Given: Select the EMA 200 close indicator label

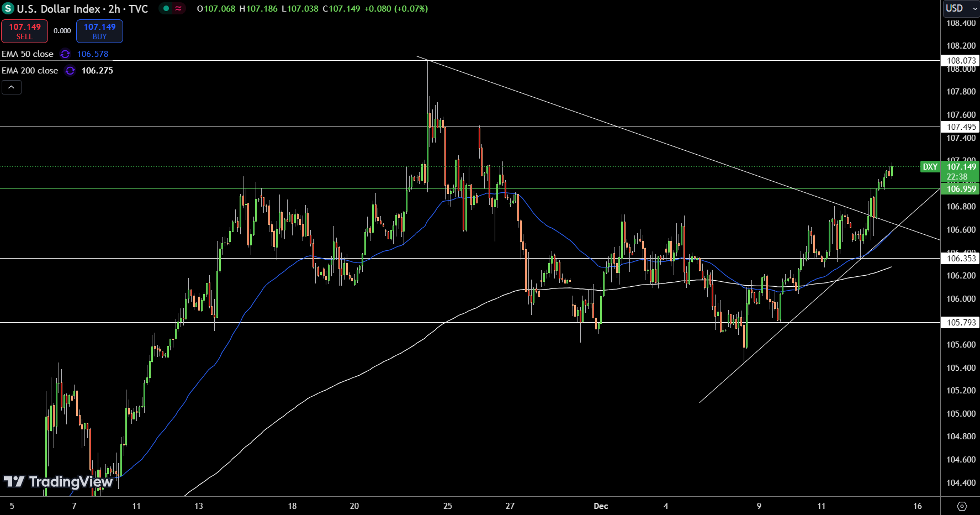Looking at the screenshot, I should click(x=30, y=71).
